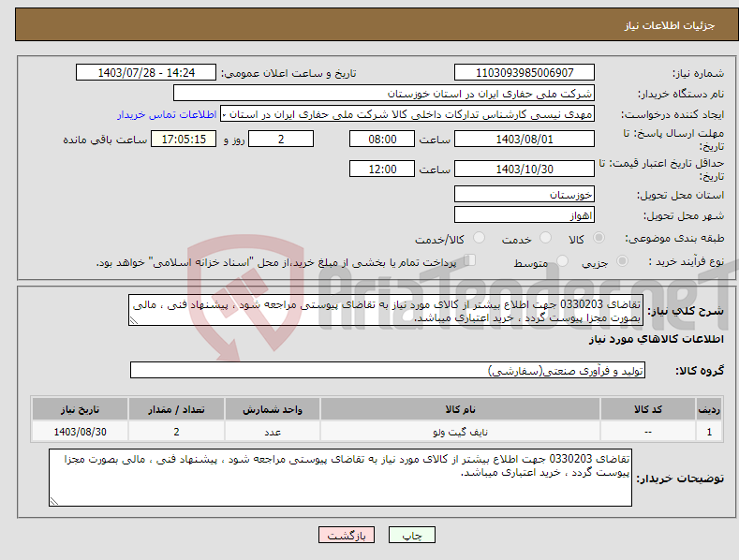The height and width of the screenshot is (560, 739).
Task: Click the announcement date 1403/07/28 field
Action: 146,73
